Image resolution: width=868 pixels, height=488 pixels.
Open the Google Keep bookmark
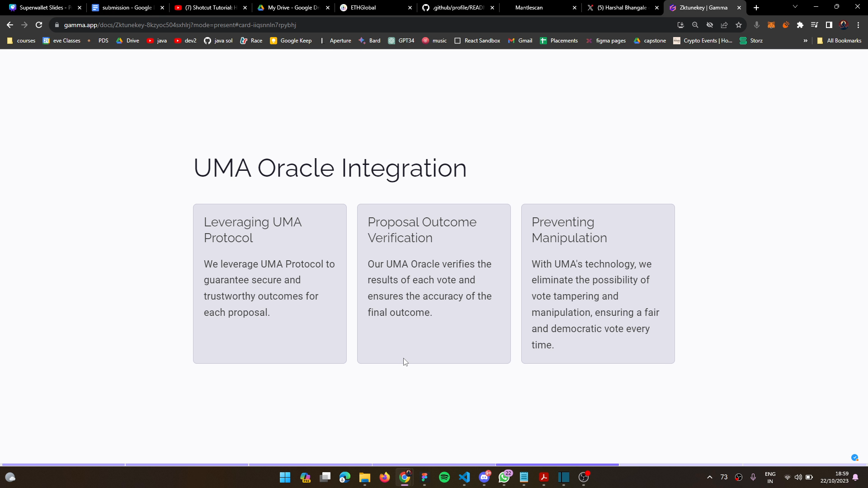tap(291, 41)
